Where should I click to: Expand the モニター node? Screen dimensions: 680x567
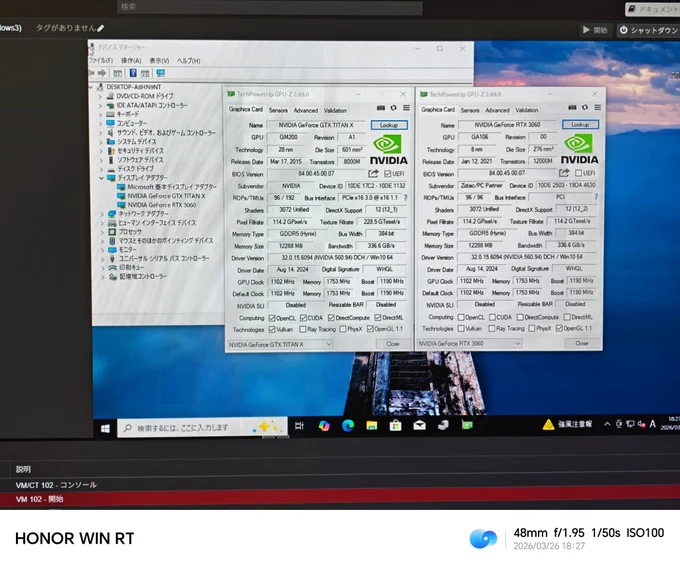[x=102, y=250]
